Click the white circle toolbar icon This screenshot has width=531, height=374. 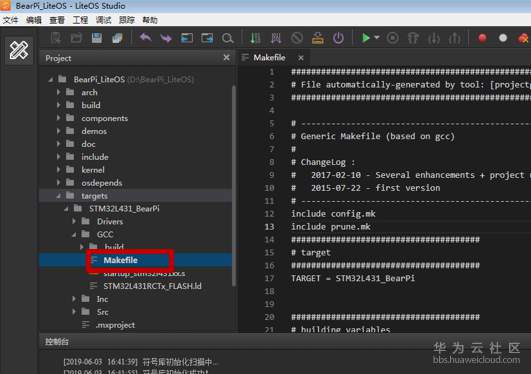pos(503,38)
